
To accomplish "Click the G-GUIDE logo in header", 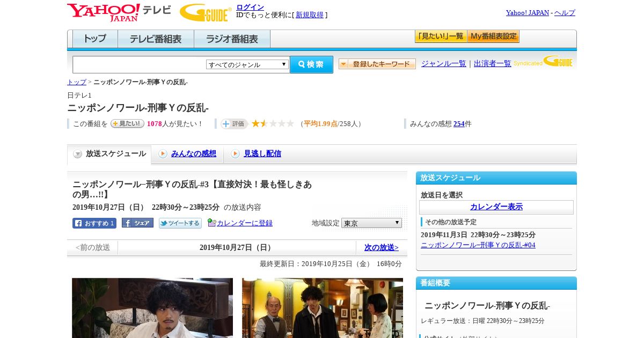I will click(206, 12).
